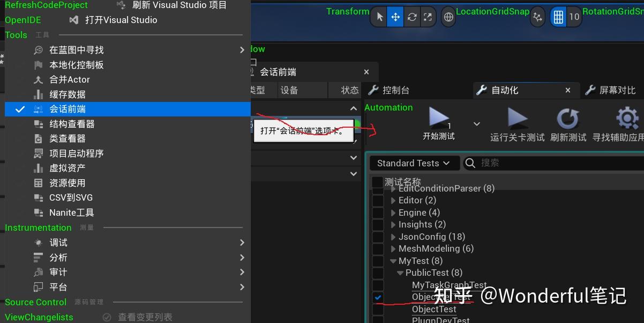This screenshot has height=323, width=644.
Task: Close the Session Frontend (会话前端) tab
Action: [366, 72]
